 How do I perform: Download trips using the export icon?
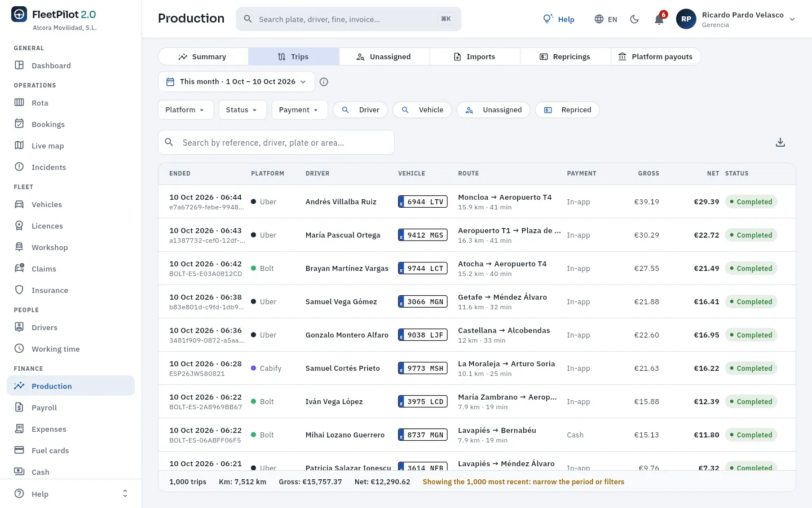pyautogui.click(x=780, y=142)
